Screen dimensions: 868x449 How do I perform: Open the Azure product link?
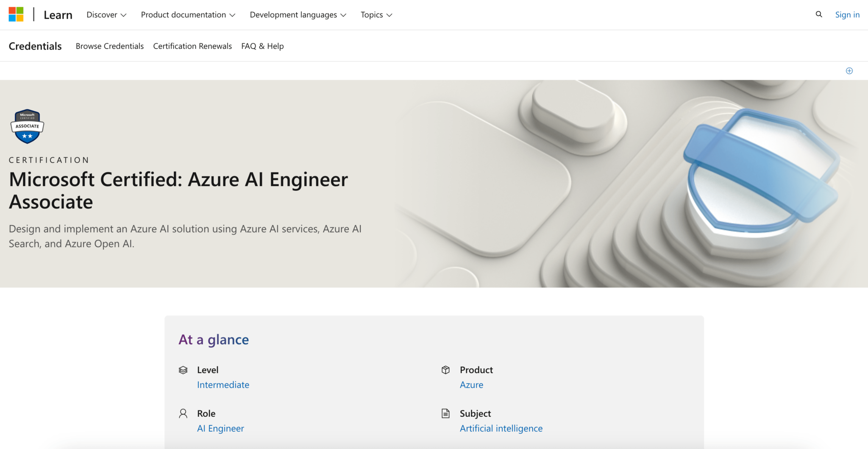click(x=471, y=385)
